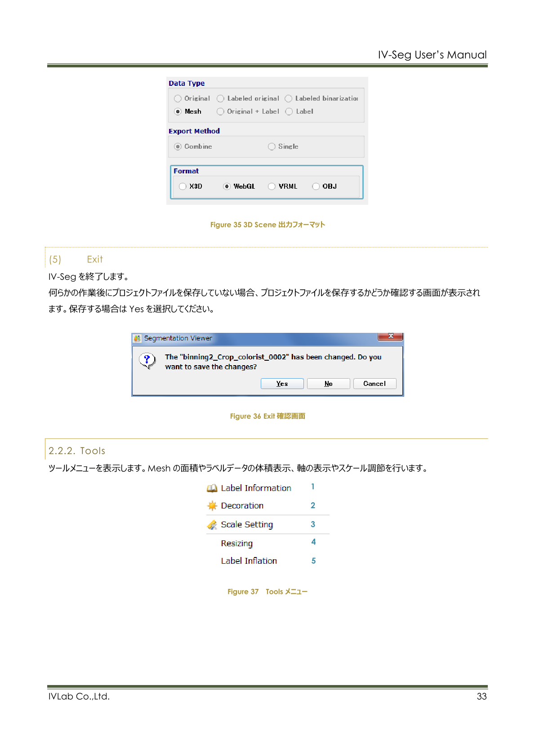Screen dimensions: 535x756
Task: Select the Mesh data type option
Action: point(178,111)
